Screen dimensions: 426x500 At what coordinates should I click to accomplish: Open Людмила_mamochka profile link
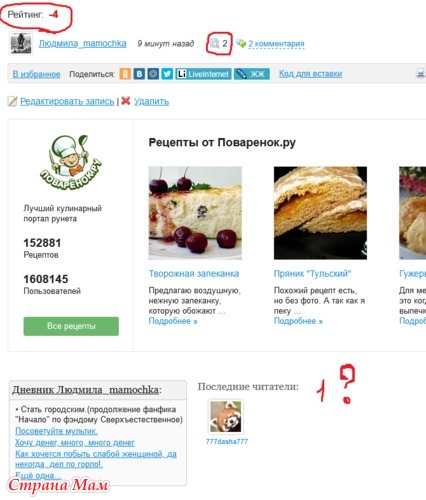[x=83, y=44]
